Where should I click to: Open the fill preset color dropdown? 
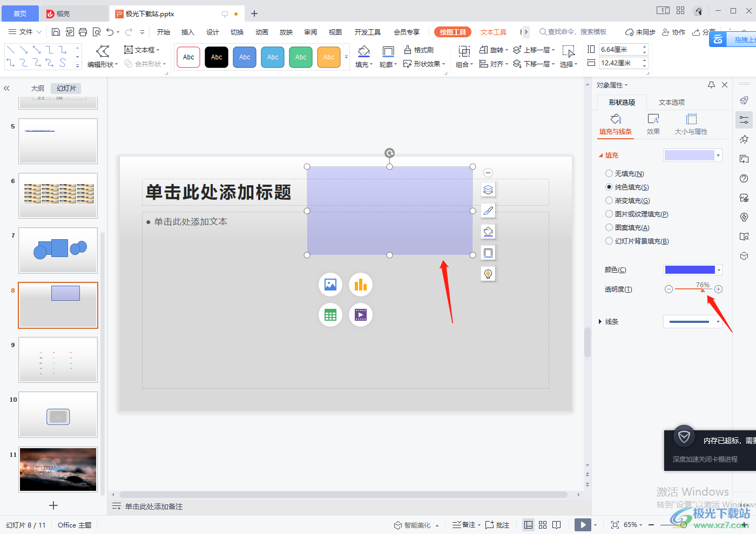[x=718, y=156]
